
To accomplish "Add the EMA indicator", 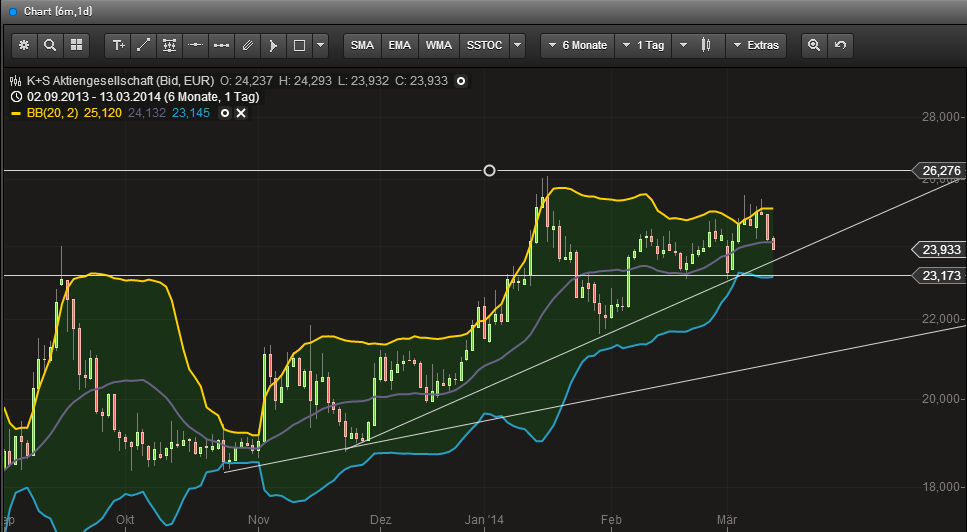I will pyautogui.click(x=400, y=45).
